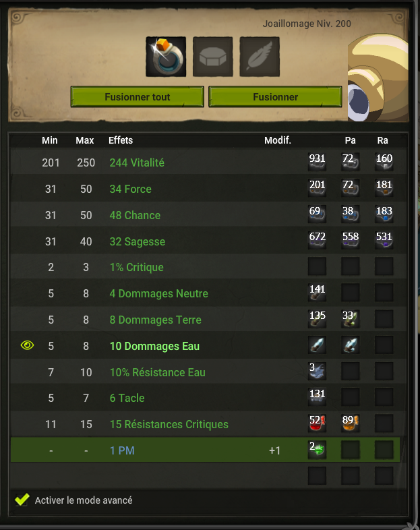This screenshot has width=420, height=530.
Task: Click the Fusionner tout button
Action: tap(137, 96)
